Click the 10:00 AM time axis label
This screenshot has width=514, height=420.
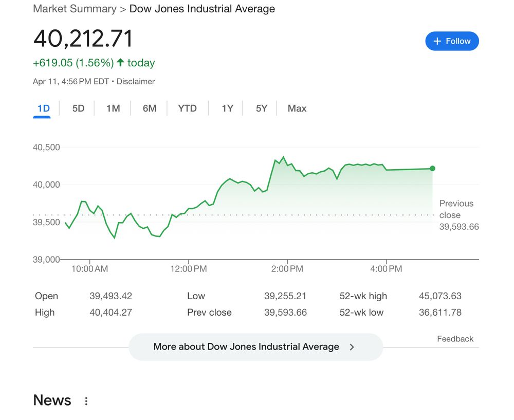[x=89, y=269]
